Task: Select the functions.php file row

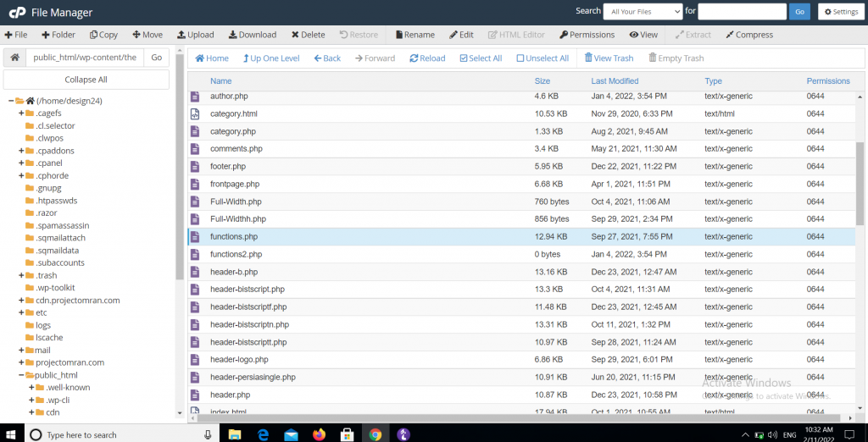Action: [234, 237]
